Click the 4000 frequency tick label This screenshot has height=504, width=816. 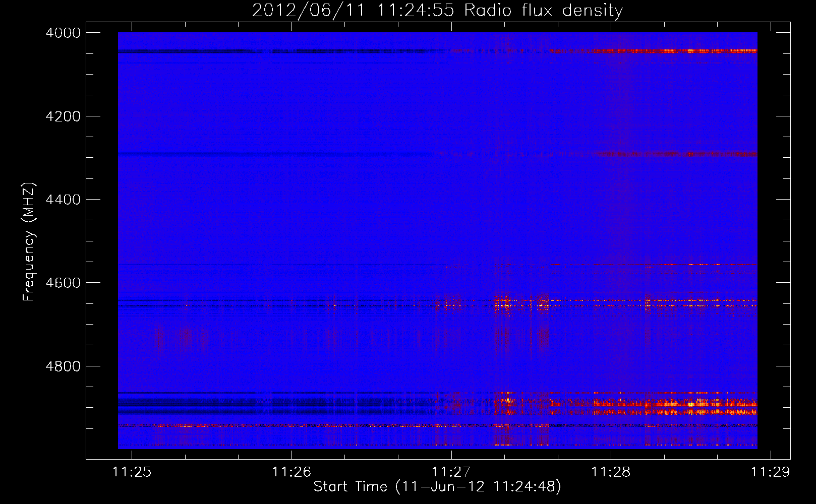point(63,33)
